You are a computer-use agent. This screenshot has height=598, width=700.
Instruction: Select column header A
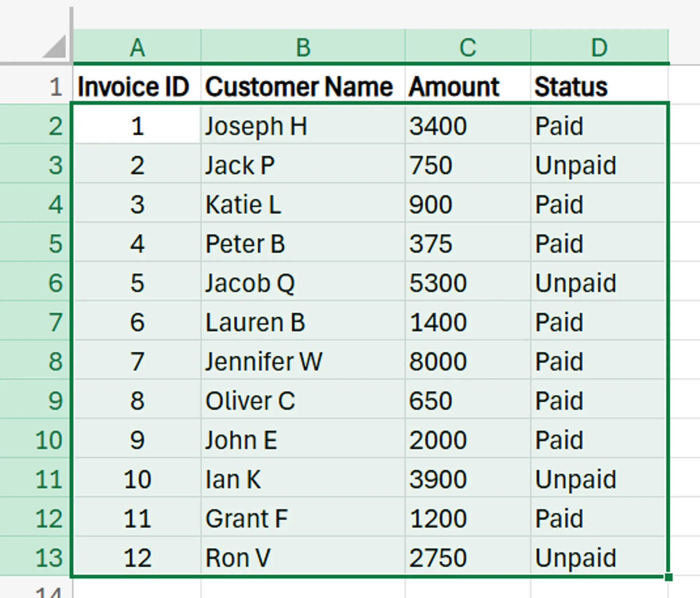pyautogui.click(x=137, y=46)
